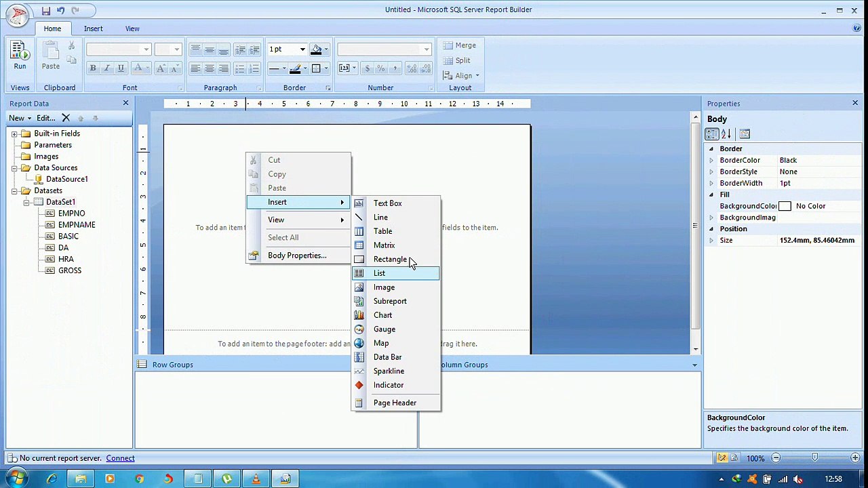Screen dimensions: 868x488
Task: Open the Align dropdown in Layout
Action: pos(461,75)
